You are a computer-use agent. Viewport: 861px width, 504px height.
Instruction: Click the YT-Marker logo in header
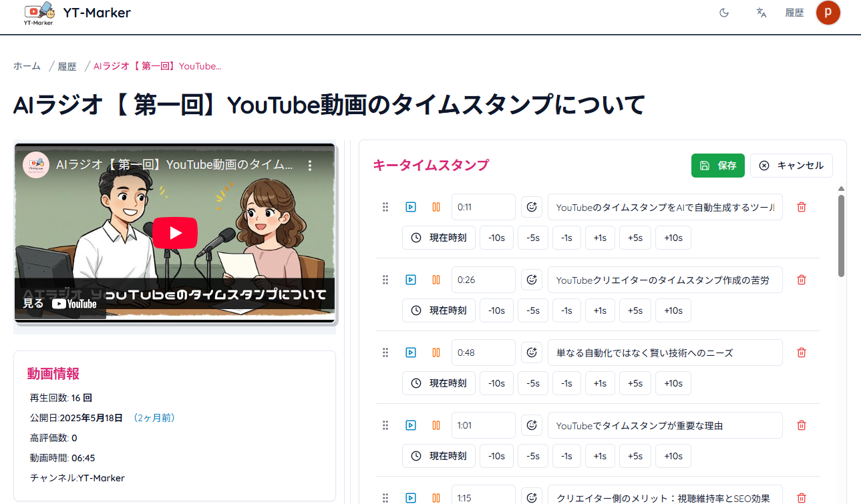(x=39, y=13)
